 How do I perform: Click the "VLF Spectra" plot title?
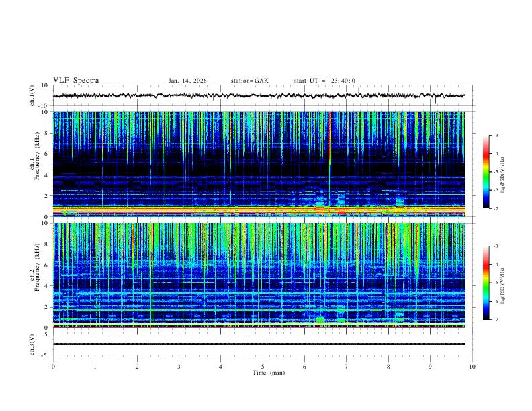pyautogui.click(x=76, y=81)
